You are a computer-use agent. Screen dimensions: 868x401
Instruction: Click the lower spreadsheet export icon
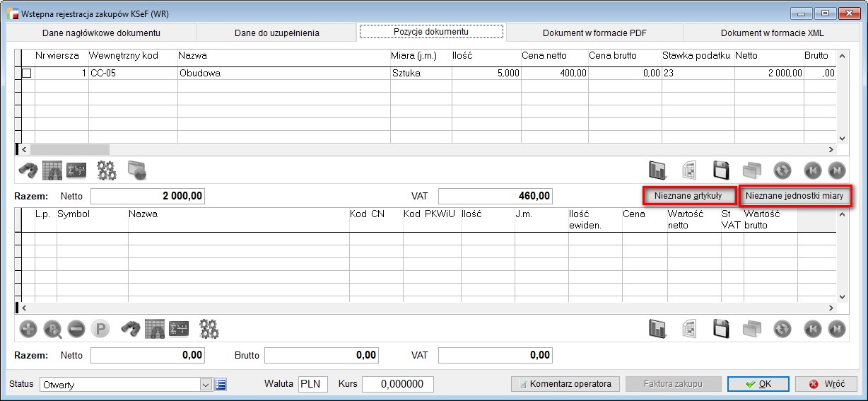click(689, 328)
